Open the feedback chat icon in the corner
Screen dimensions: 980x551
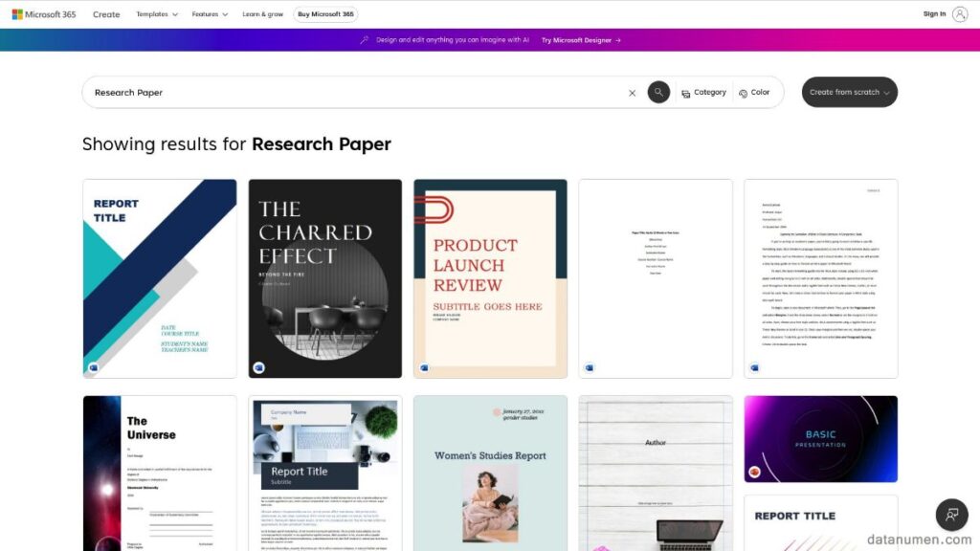952,515
